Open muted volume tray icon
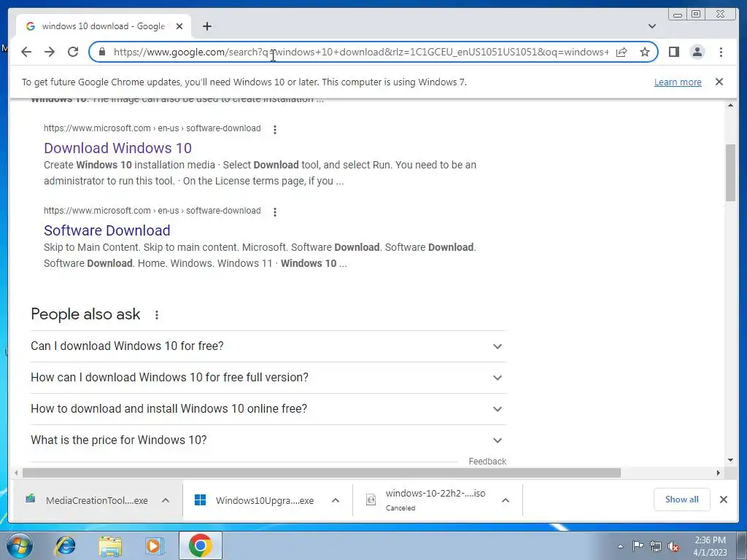The image size is (747, 560). pyautogui.click(x=673, y=546)
